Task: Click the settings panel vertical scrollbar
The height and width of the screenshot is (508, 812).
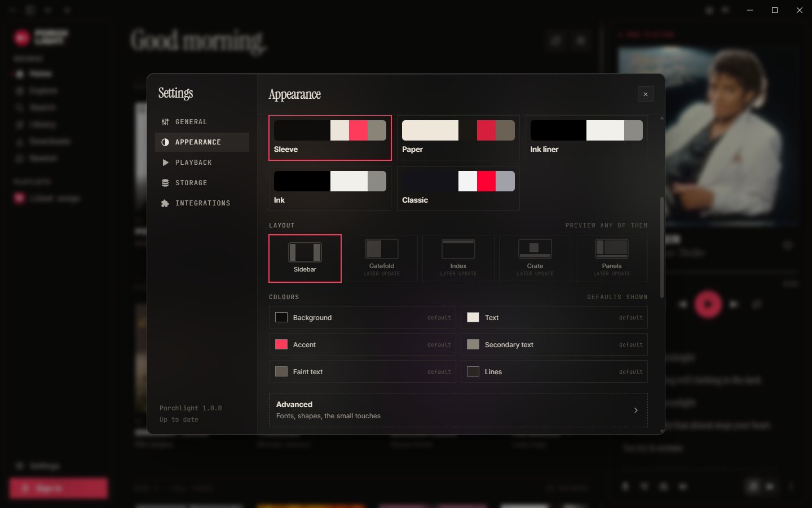Action: tap(662, 247)
